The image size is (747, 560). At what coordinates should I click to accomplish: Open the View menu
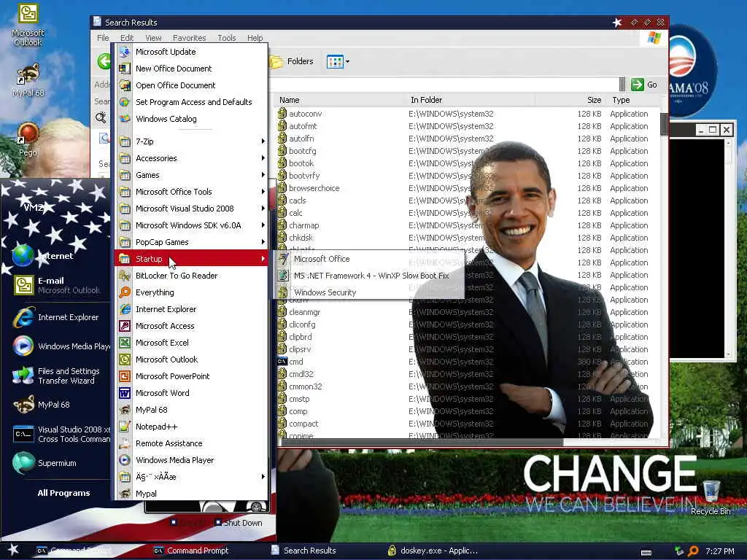pos(153,38)
